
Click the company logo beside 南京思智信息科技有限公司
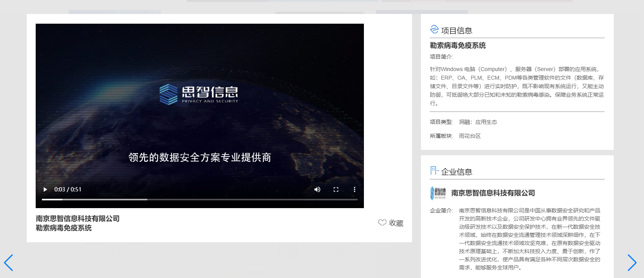[438, 193]
